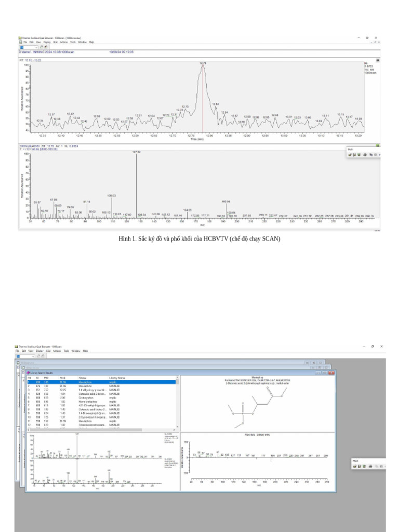
Task: Click document icon left of File menu, chromatogram window
Action: 21,42
